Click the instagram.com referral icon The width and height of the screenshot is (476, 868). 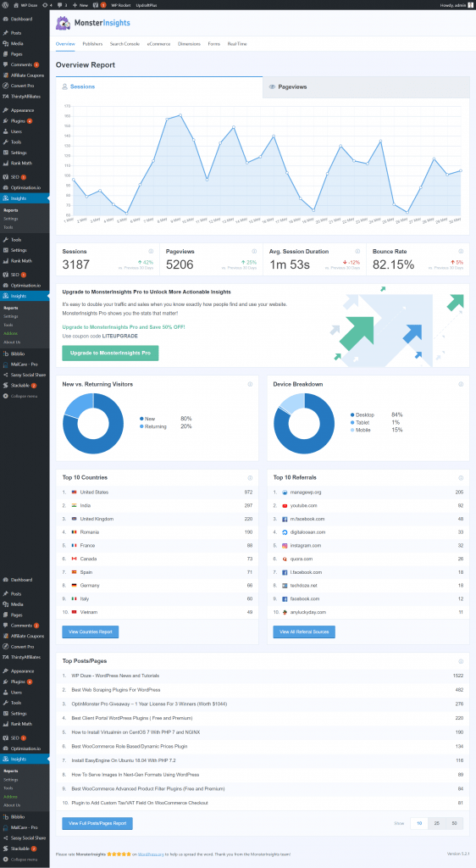tap(285, 545)
